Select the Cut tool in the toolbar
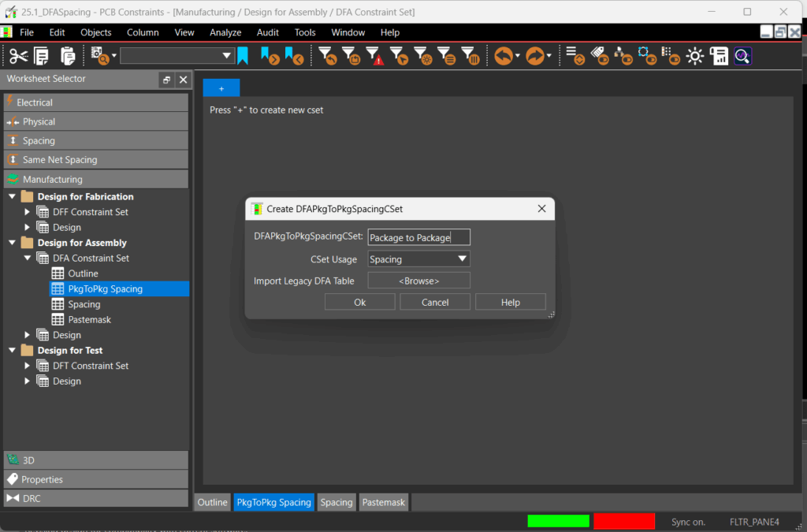 (17, 55)
